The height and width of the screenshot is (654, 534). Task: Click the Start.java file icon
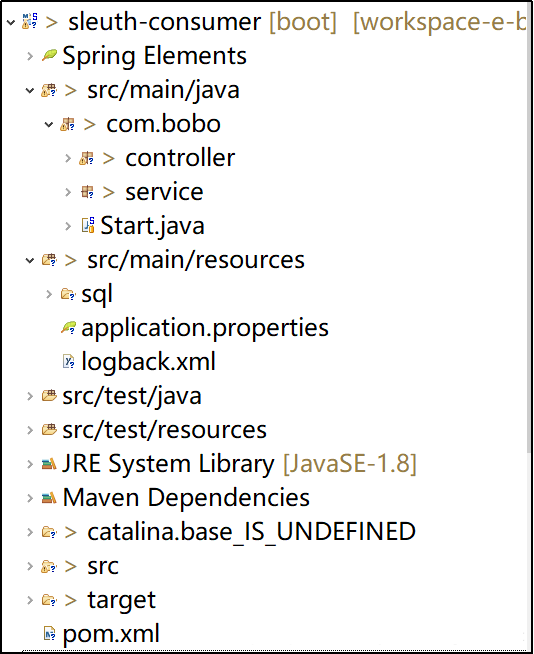[88, 226]
